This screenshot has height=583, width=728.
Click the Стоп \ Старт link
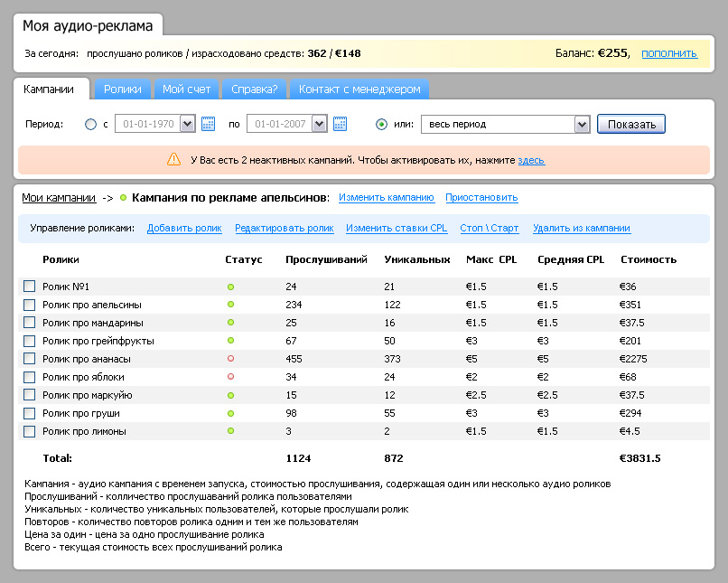click(x=490, y=228)
